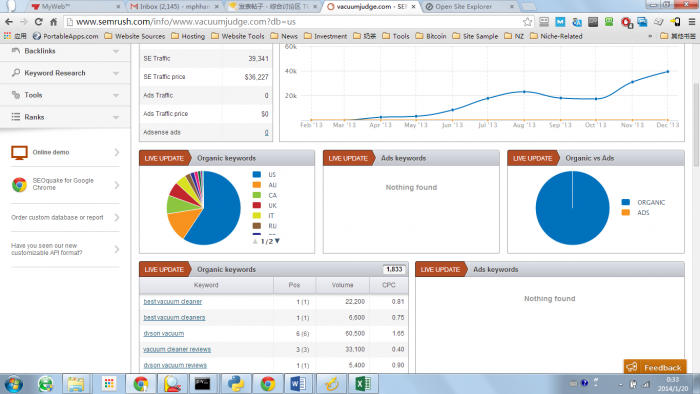This screenshot has height=394, width=700.
Task: Open 'vacuum cleaner reviews' keyword link
Action: (177, 349)
